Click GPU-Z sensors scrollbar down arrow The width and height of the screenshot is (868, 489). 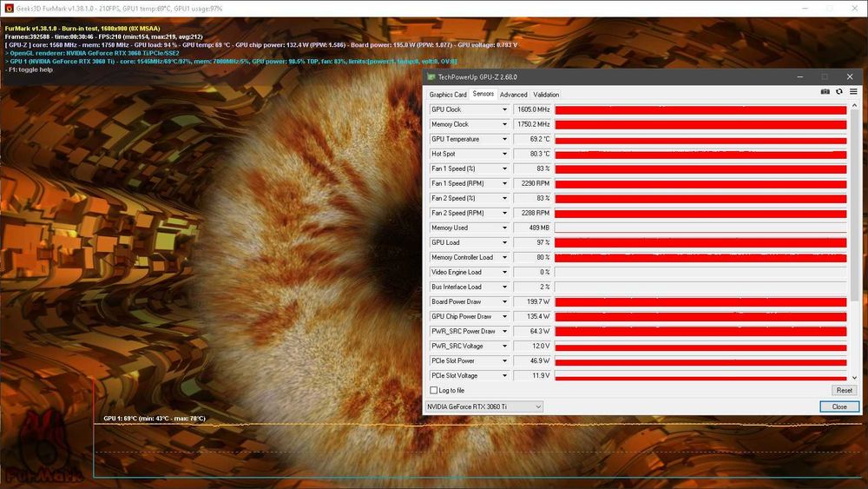coord(854,378)
